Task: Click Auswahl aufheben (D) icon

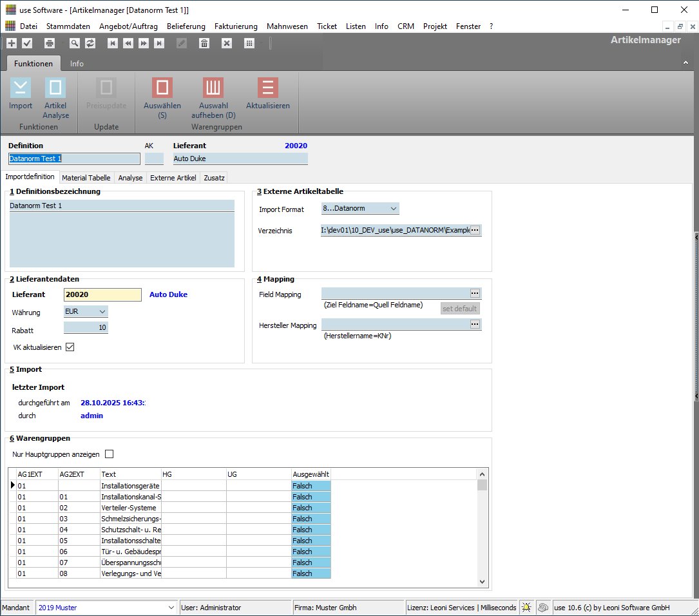Action: coord(213,88)
